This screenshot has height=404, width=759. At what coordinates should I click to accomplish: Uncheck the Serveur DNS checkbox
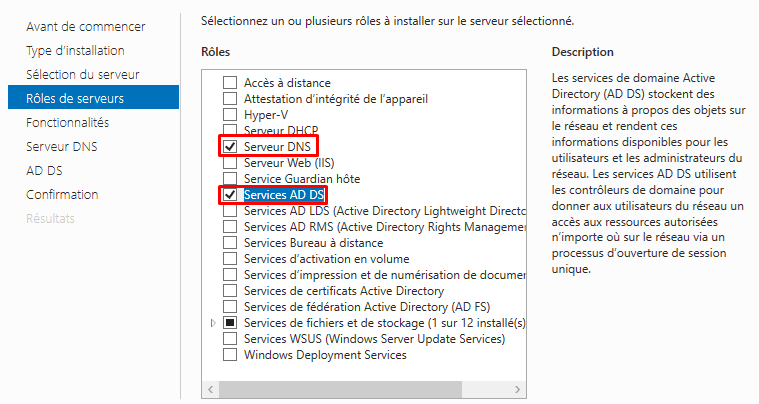coord(230,146)
